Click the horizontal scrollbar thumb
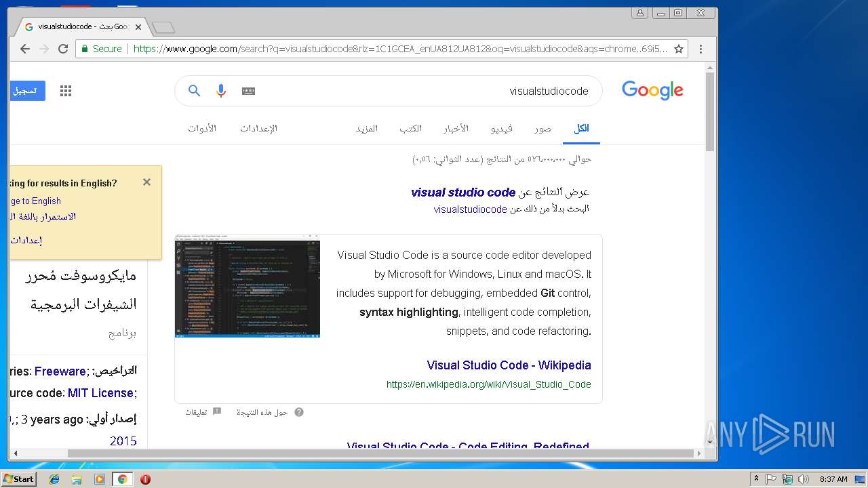Viewport: 868px width, 488px height. click(x=380, y=453)
